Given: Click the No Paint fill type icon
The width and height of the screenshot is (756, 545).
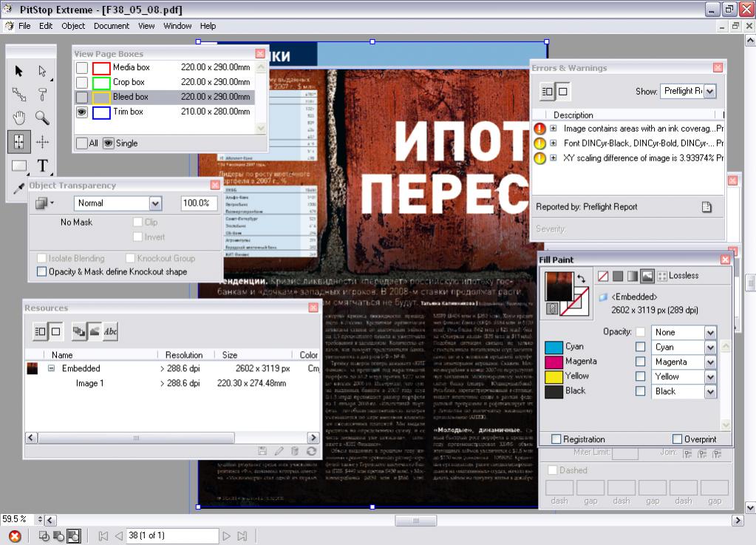Looking at the screenshot, I should [x=603, y=276].
